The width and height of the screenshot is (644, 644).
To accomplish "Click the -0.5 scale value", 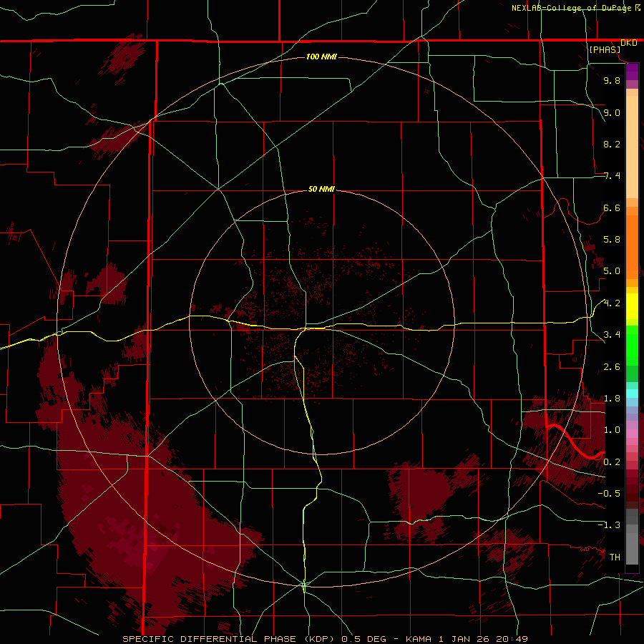I will pyautogui.click(x=609, y=493).
